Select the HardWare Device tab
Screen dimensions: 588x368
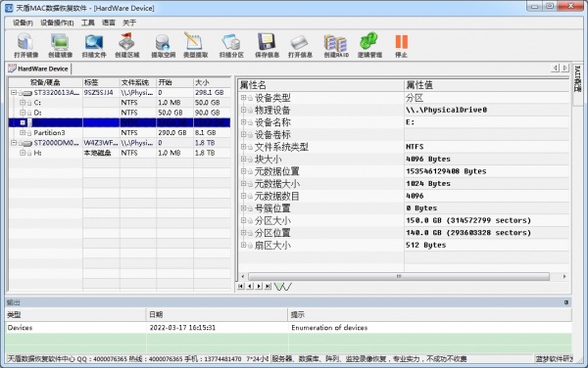39,69
